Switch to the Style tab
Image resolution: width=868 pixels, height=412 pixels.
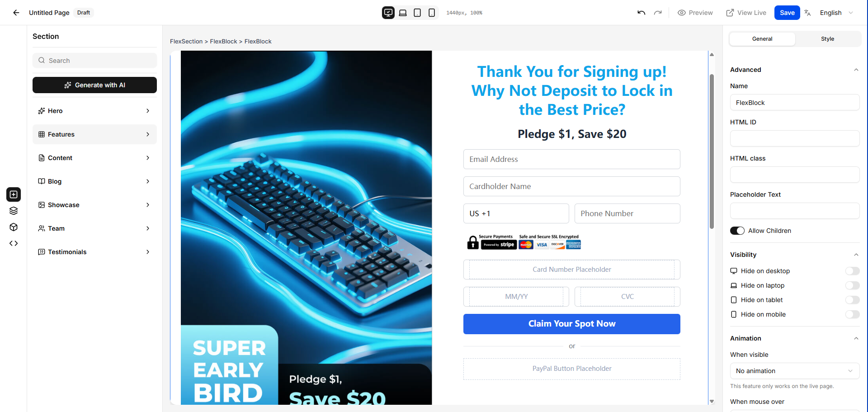click(x=827, y=39)
